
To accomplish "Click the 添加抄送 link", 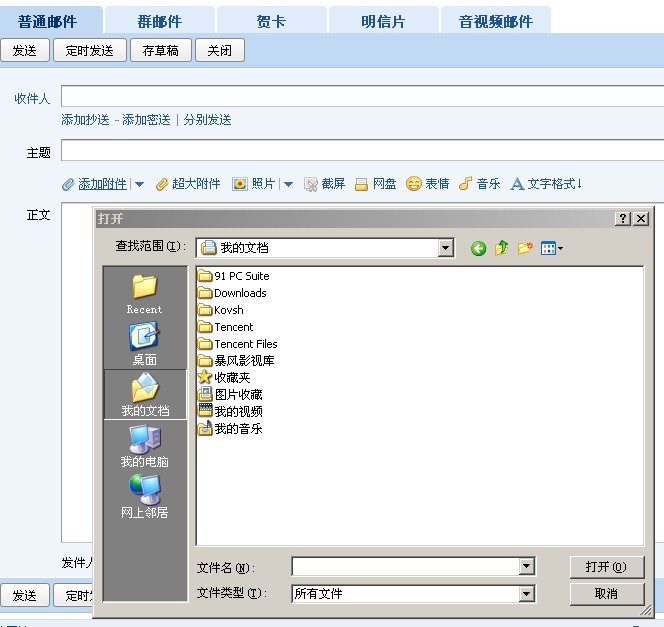I will click(x=86, y=120).
